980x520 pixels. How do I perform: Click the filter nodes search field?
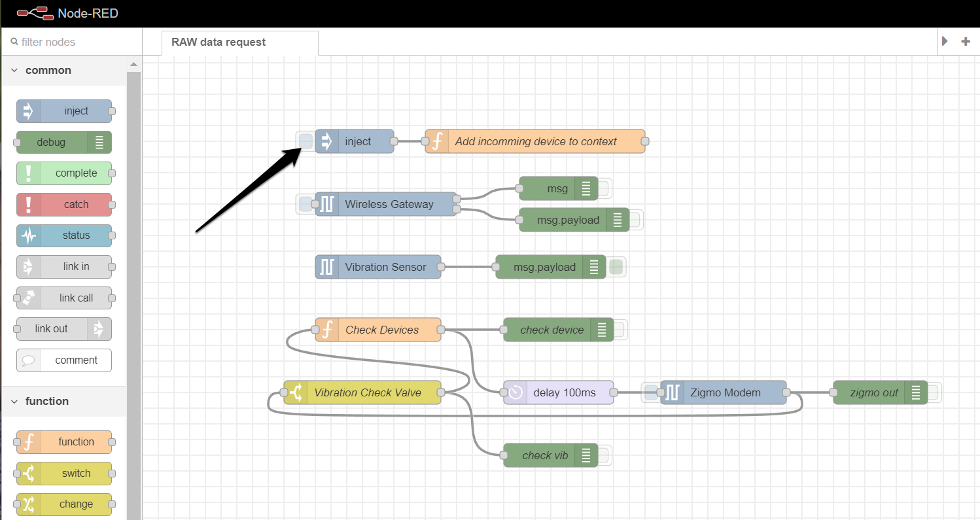72,41
